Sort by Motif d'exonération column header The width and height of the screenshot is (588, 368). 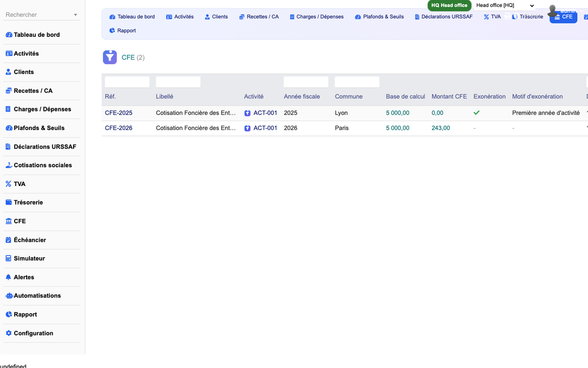coord(538,97)
